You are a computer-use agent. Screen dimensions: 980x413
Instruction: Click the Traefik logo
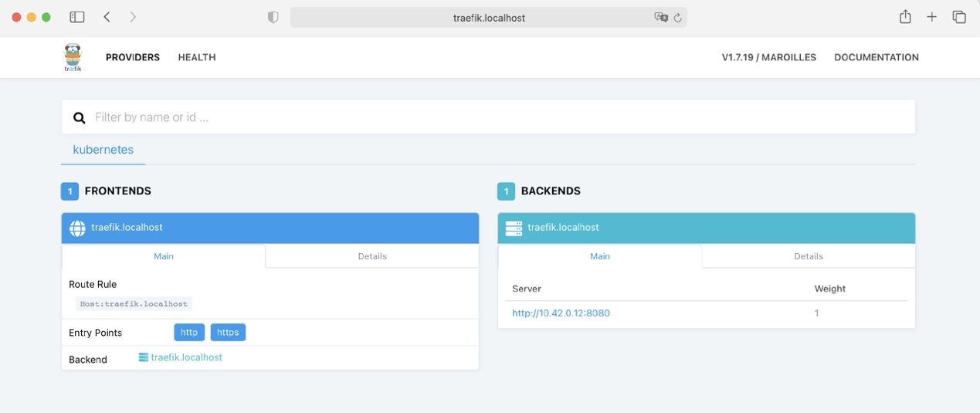pos(73,57)
